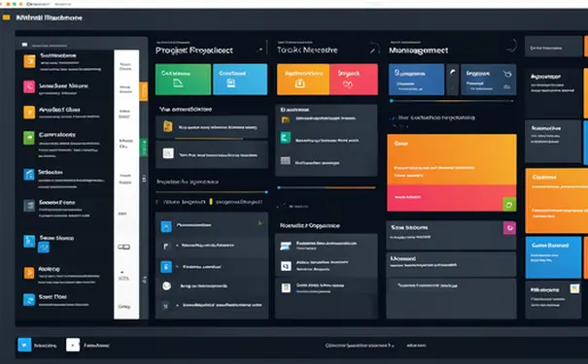Click the white square icon button in bottom bar
588x364 pixels.
click(73, 345)
